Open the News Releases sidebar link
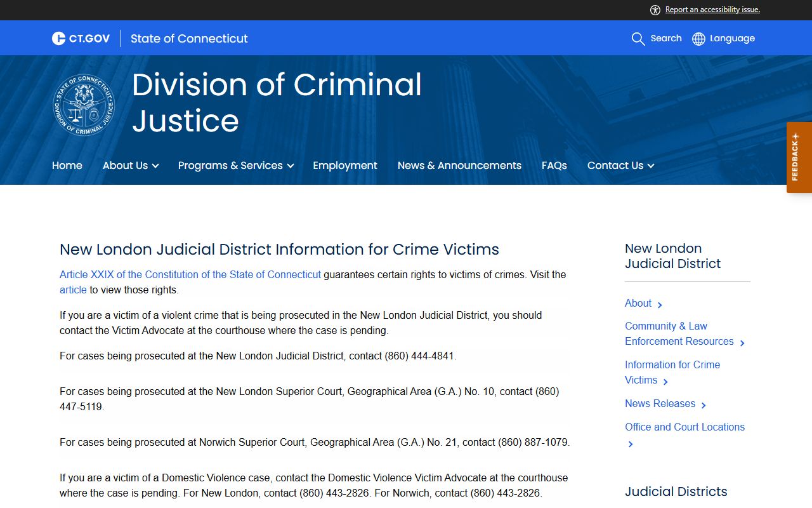The width and height of the screenshot is (812, 508). 660,404
